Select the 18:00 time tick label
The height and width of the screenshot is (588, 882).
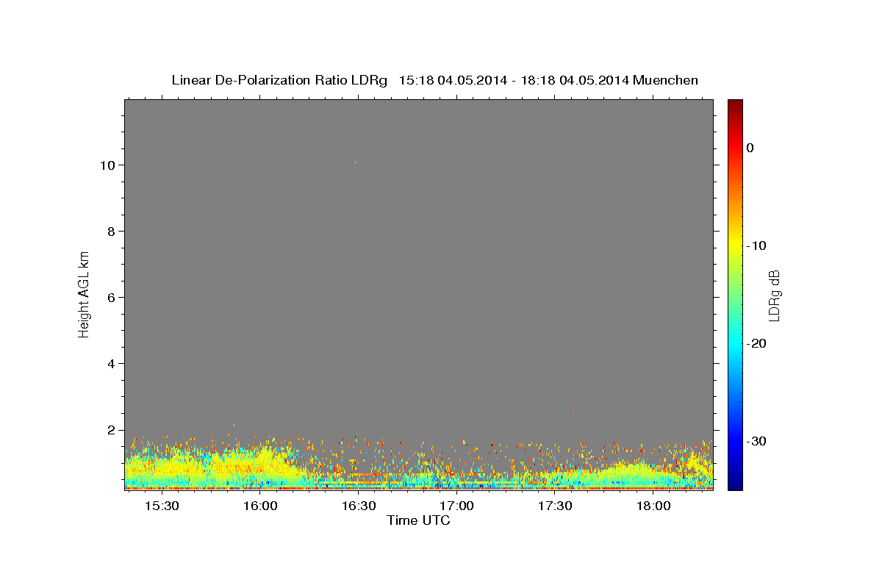653,506
